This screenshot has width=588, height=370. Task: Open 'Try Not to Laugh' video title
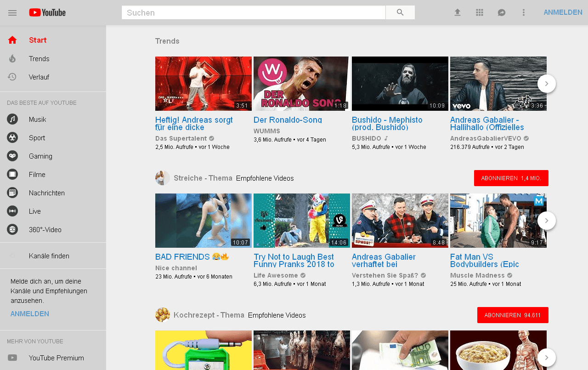coord(294,260)
